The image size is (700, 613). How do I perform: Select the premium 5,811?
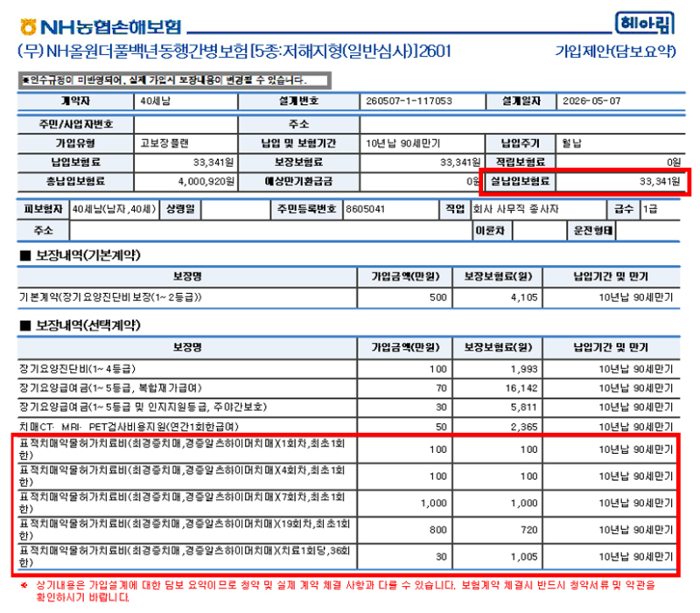(x=524, y=408)
